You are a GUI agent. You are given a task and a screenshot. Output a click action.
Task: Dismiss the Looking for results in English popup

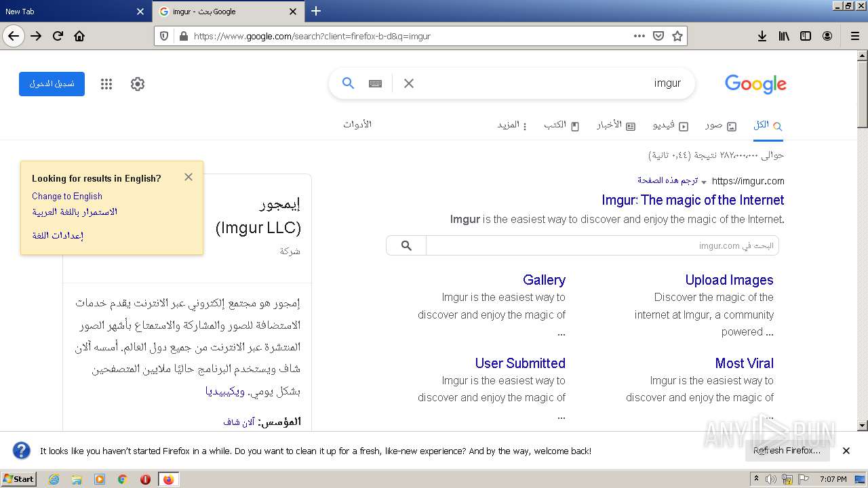pos(189,177)
